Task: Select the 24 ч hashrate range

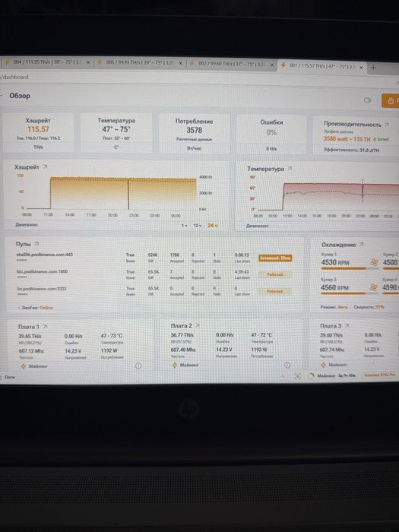Action: (212, 225)
